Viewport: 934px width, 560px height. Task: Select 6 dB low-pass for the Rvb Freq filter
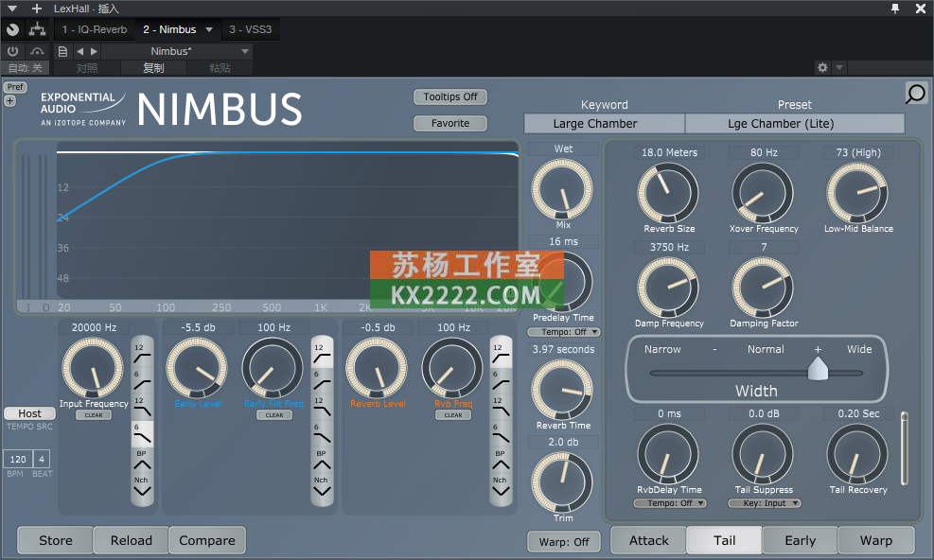click(x=501, y=433)
